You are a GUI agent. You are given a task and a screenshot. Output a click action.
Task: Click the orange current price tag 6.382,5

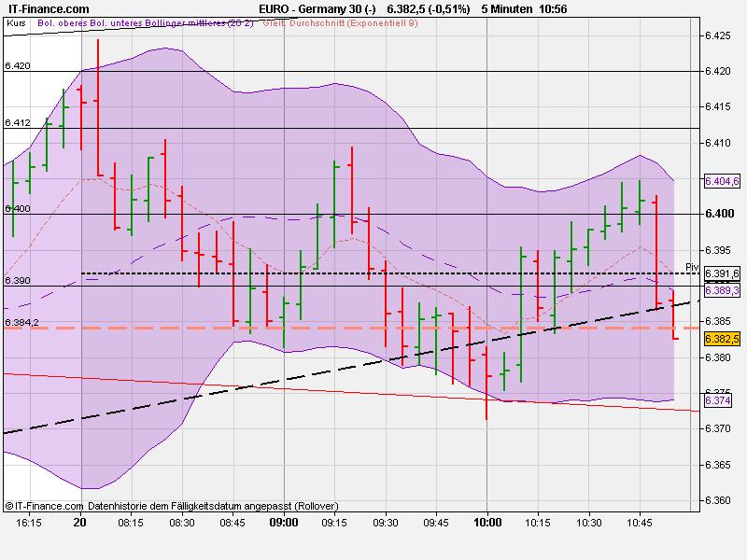pyautogui.click(x=724, y=340)
